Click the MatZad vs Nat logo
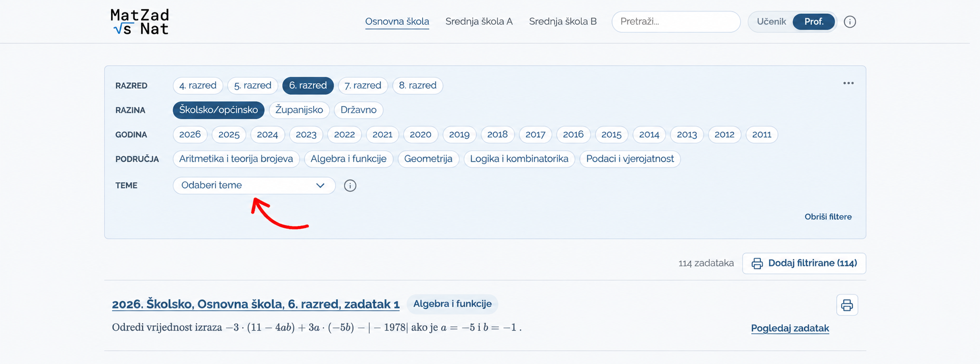Viewport: 980px width, 364px height. [x=140, y=22]
